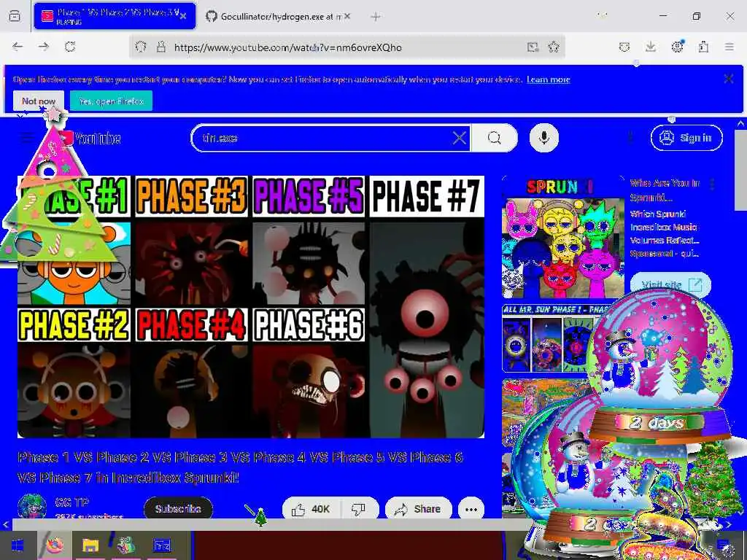Open site security padlock info
This screenshot has height=560, width=747.
pyautogui.click(x=161, y=47)
